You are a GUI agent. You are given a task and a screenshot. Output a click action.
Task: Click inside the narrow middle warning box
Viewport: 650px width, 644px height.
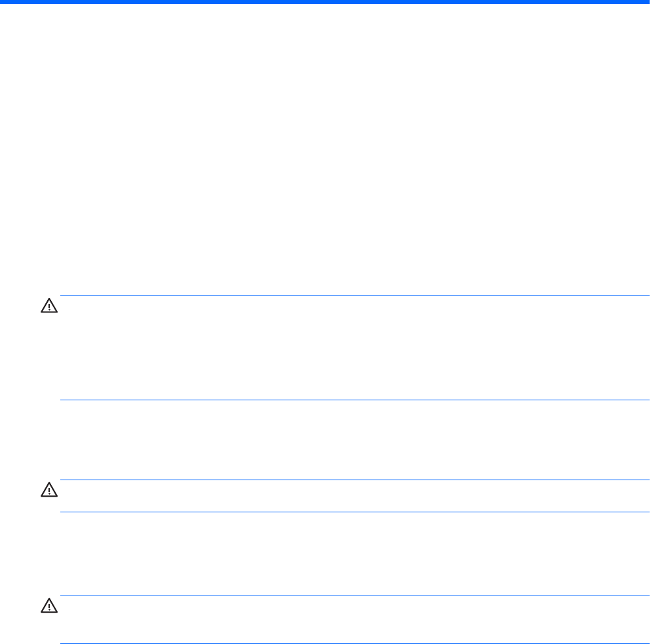[x=354, y=496]
